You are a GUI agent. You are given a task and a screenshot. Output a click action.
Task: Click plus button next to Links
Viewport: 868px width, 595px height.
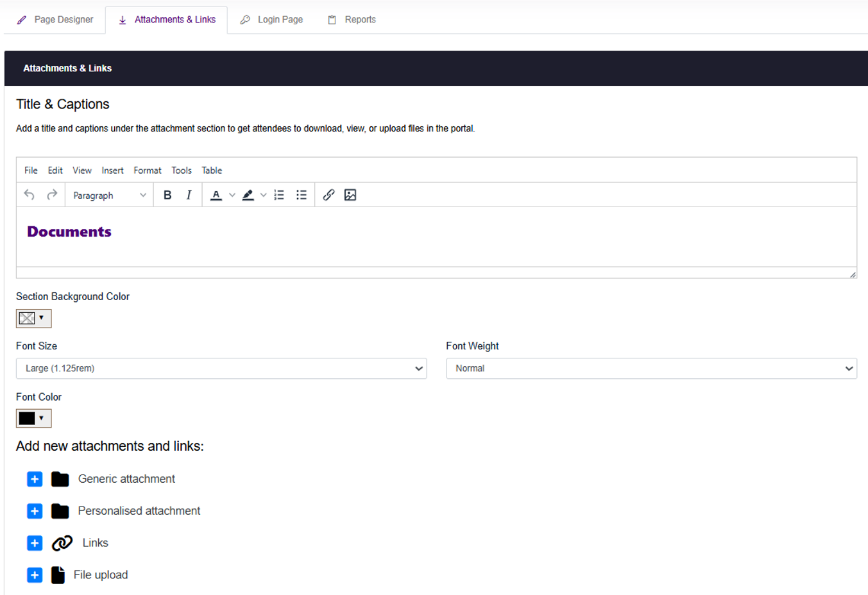(35, 543)
